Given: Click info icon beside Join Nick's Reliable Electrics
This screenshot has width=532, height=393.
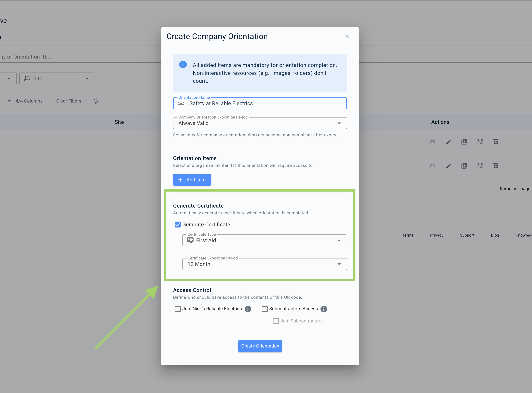Looking at the screenshot, I should 248,309.
